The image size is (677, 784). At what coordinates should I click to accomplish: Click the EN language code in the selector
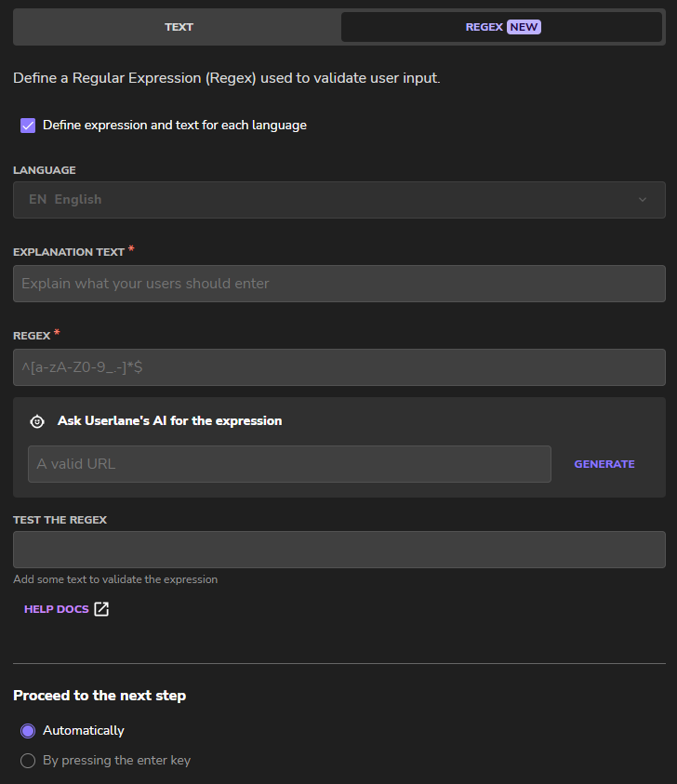pos(37,200)
